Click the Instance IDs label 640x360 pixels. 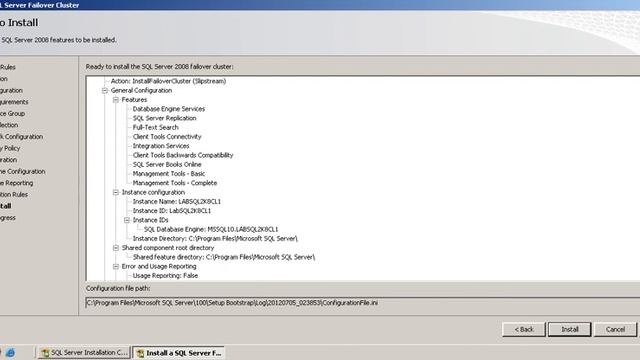pyautogui.click(x=150, y=220)
